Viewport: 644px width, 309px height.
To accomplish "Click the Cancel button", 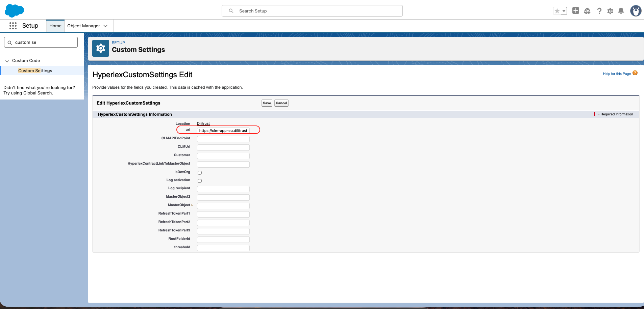I will tap(281, 103).
